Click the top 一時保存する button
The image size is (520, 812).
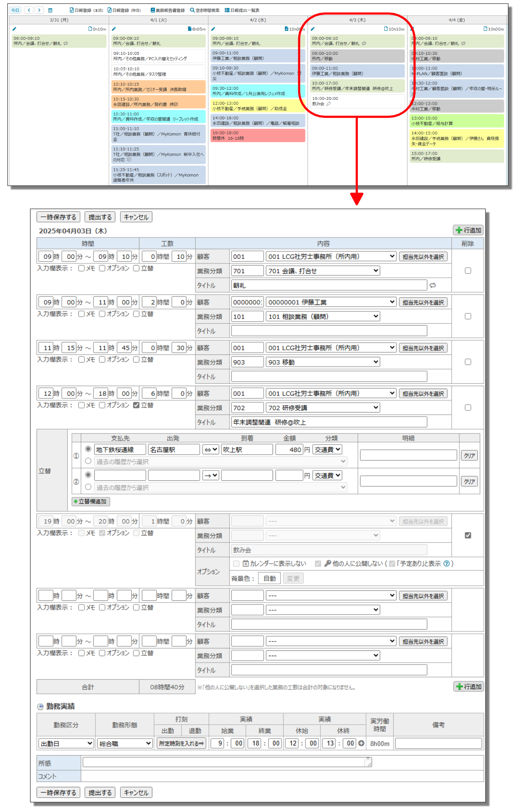tap(58, 217)
